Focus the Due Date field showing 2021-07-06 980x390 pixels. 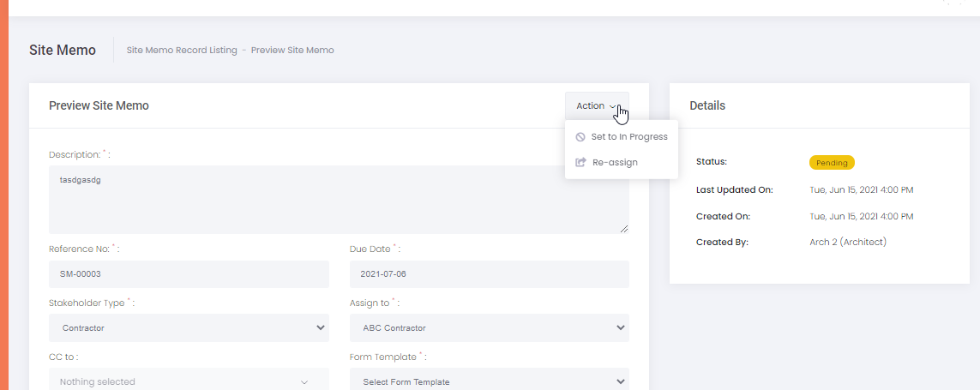click(489, 274)
